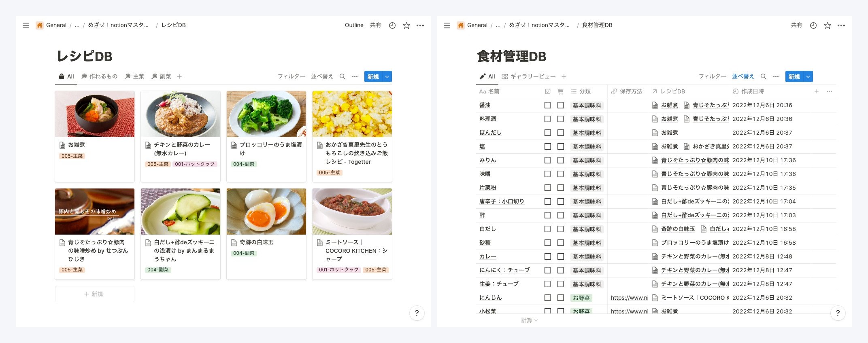Switch to 主菜 view tab

pos(134,76)
